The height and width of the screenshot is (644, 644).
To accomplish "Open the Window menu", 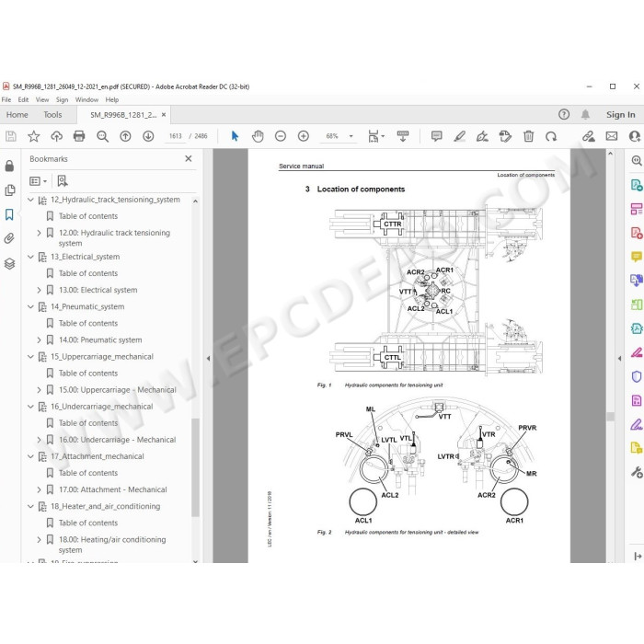I will tap(86, 99).
